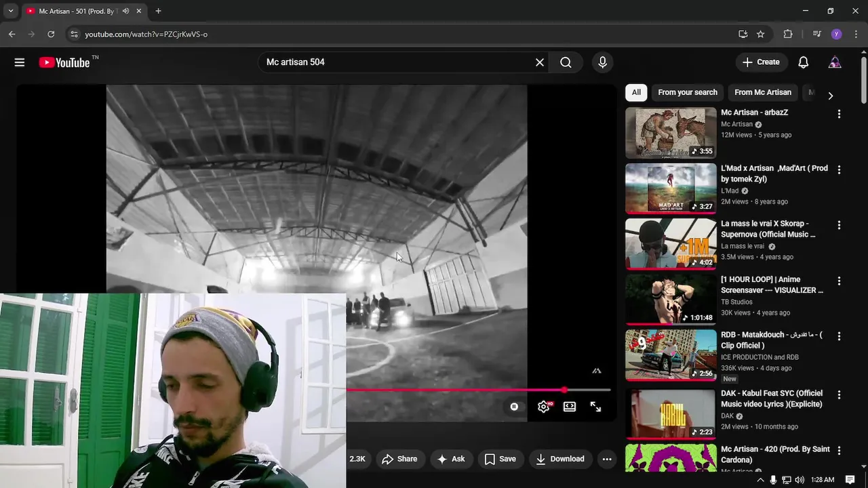This screenshot has height=488, width=868.
Task: Select the From Mc Artisan chip
Action: click(x=763, y=92)
